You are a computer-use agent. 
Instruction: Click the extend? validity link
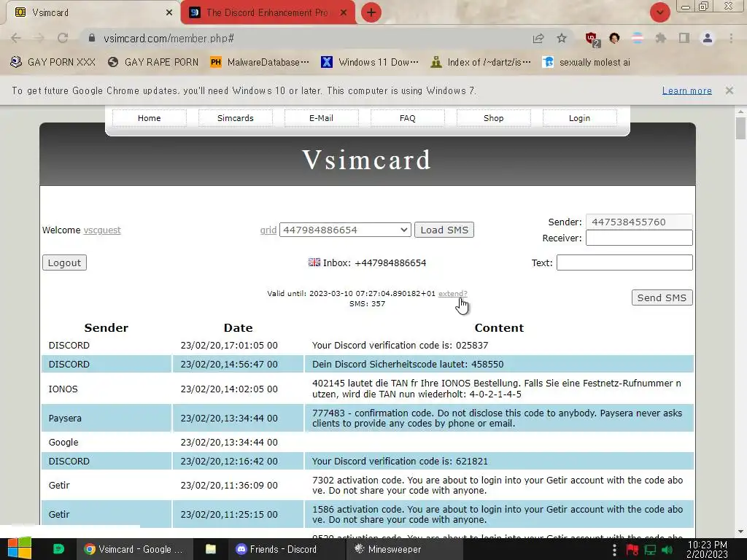coord(452,293)
